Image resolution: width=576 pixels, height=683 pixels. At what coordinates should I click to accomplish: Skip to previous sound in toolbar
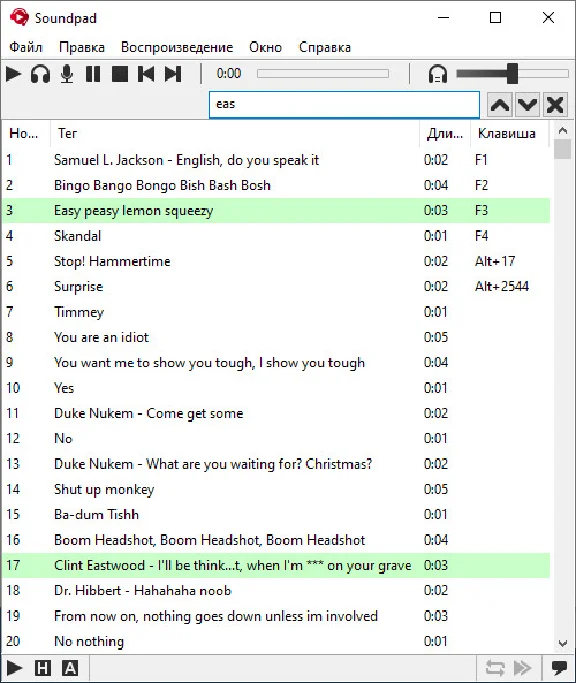[146, 74]
